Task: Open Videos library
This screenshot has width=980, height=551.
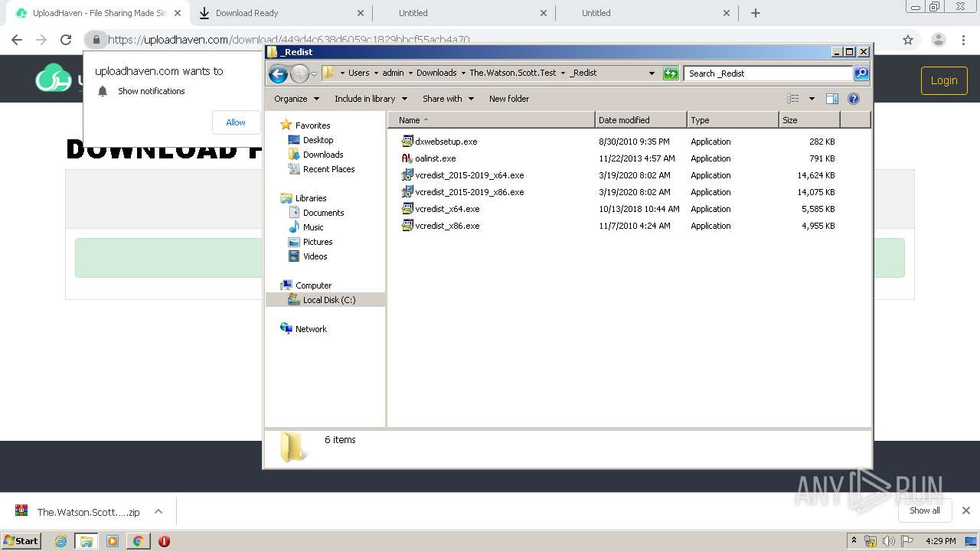Action: point(315,256)
